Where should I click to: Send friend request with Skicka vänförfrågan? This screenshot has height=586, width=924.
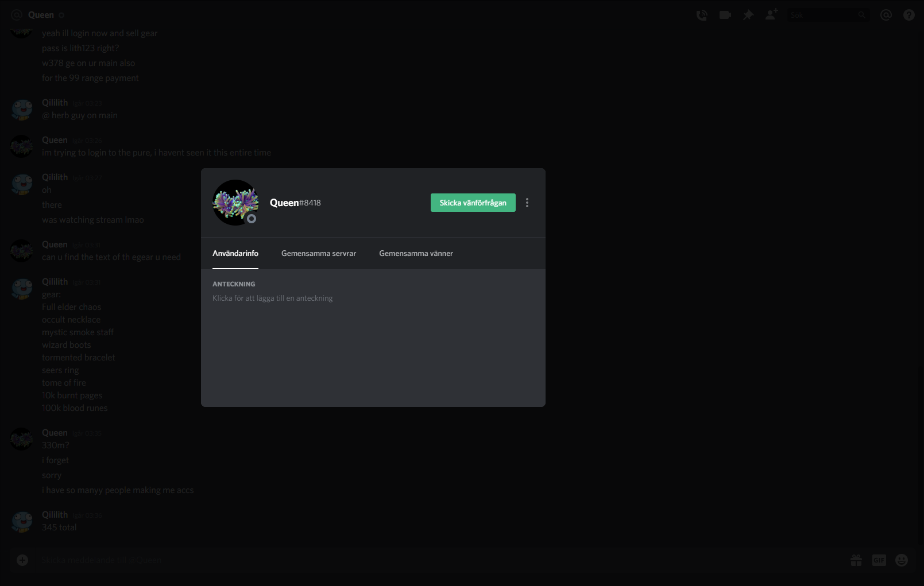coord(473,203)
